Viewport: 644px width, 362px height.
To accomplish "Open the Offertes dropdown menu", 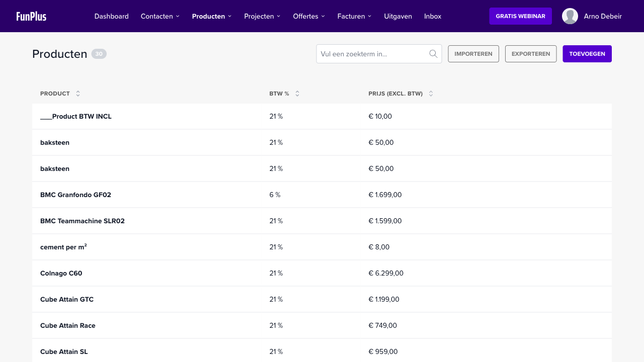I will coord(309,16).
